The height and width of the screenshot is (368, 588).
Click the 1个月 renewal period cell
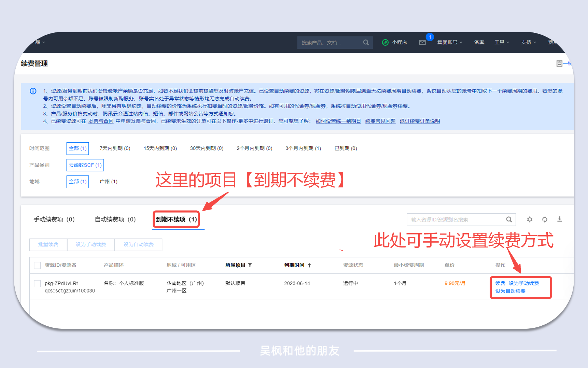click(x=400, y=283)
